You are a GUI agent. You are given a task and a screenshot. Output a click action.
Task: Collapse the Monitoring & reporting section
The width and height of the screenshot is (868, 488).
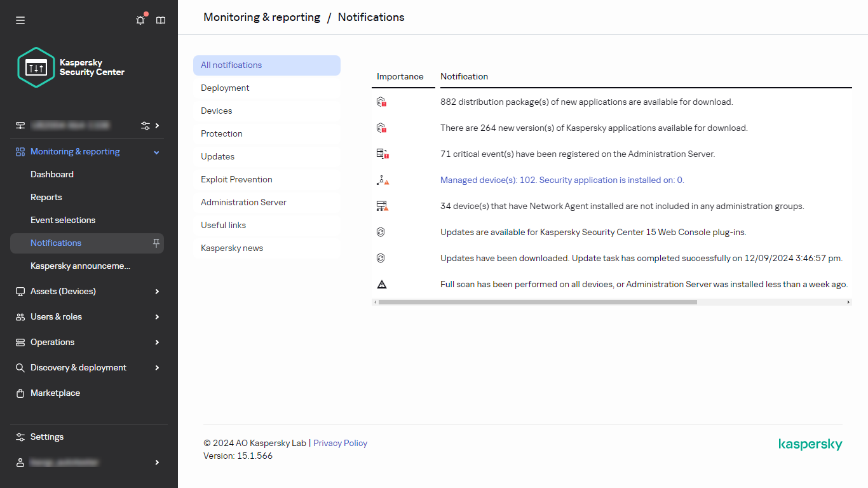(156, 151)
